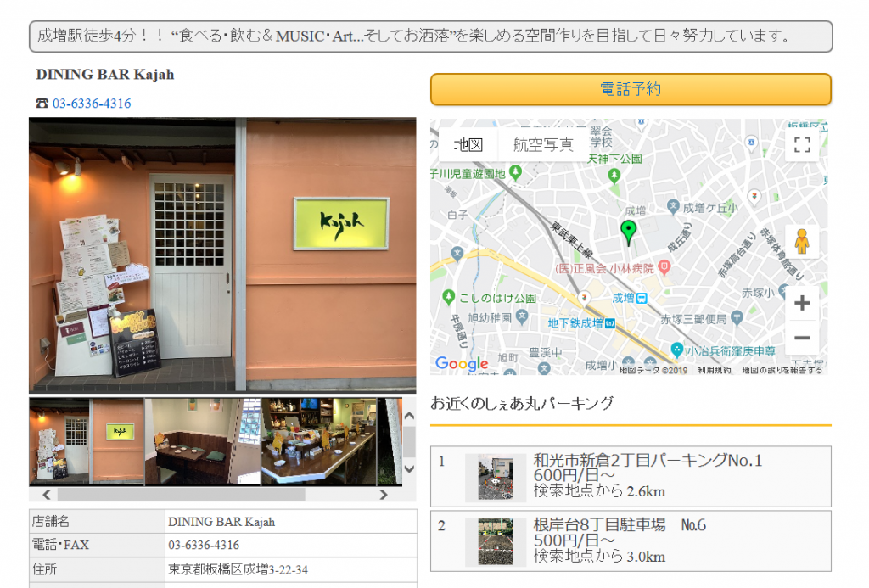The width and height of the screenshot is (869, 588).
Task: Select booth seating interior thumbnail
Action: coord(203,442)
